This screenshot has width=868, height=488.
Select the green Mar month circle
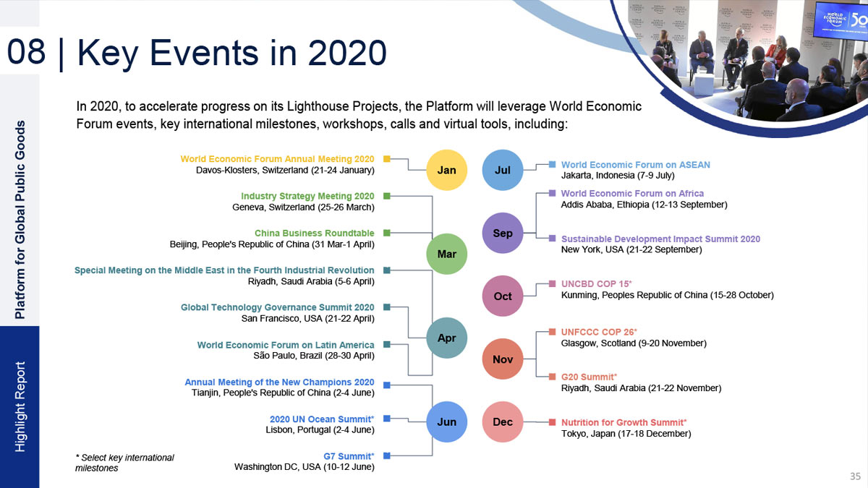(x=446, y=254)
